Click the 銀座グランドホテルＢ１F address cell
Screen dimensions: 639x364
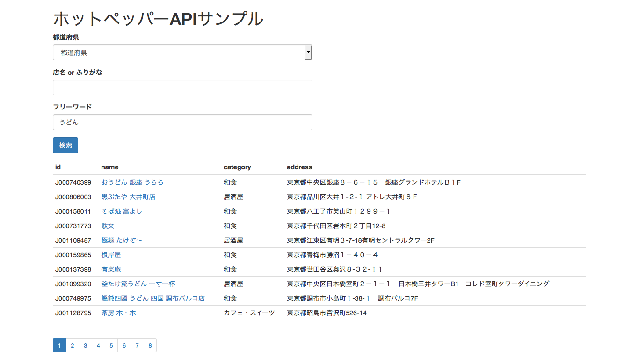pos(374,182)
